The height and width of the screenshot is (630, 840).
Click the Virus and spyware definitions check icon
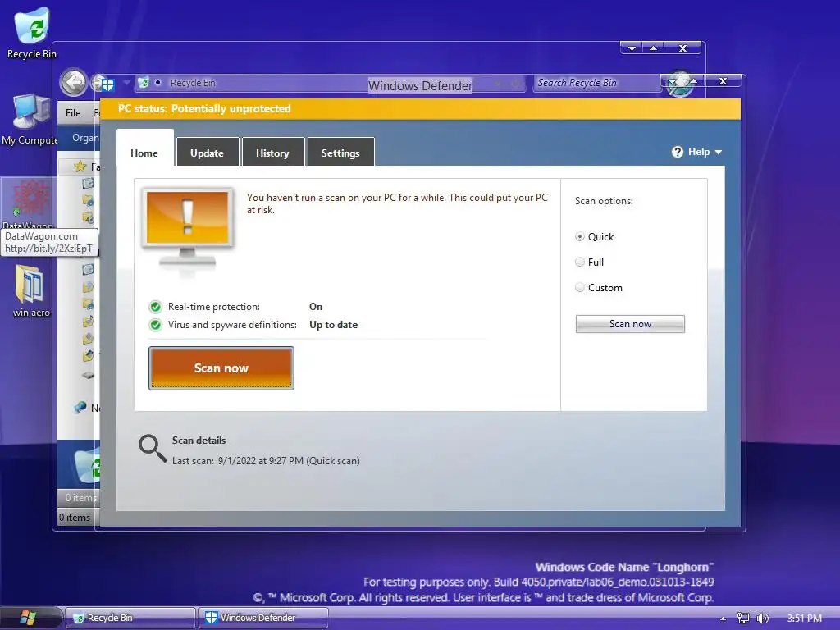coord(155,325)
